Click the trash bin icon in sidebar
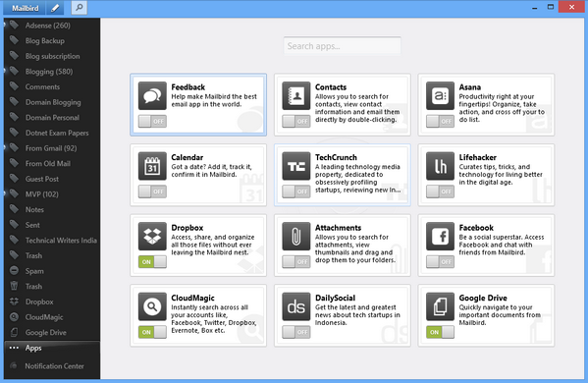 click(x=14, y=286)
